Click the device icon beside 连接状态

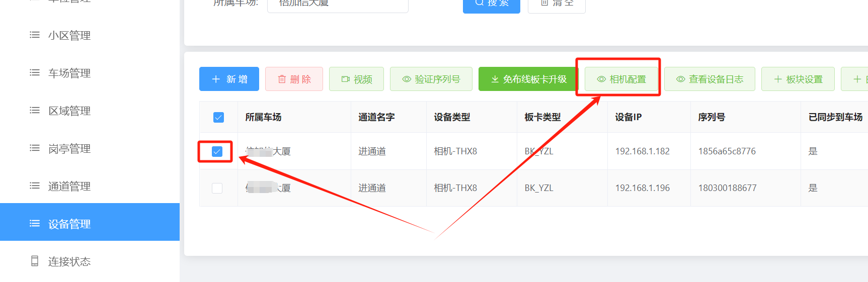point(35,261)
